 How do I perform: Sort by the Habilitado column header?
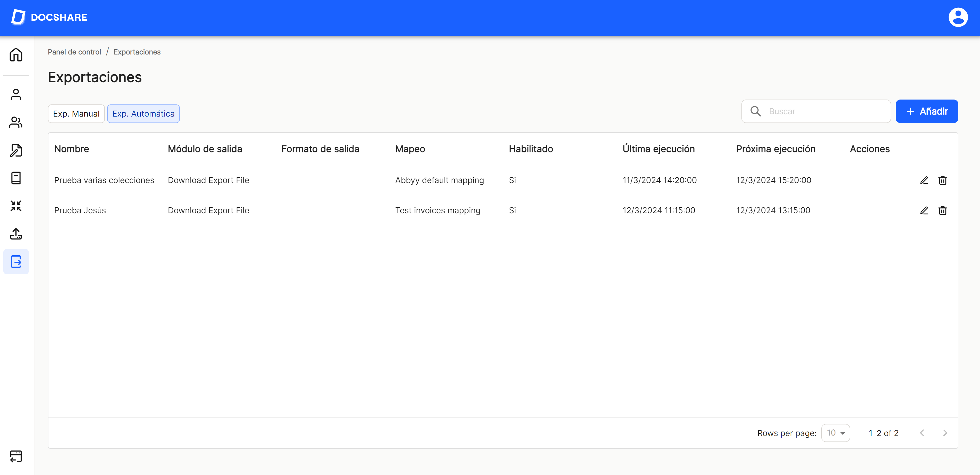[x=531, y=149]
